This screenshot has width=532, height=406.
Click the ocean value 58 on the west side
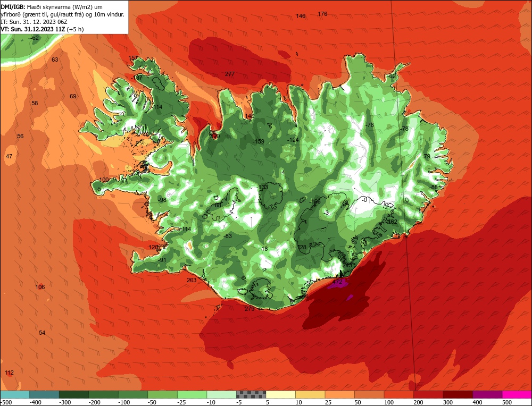[x=35, y=103]
